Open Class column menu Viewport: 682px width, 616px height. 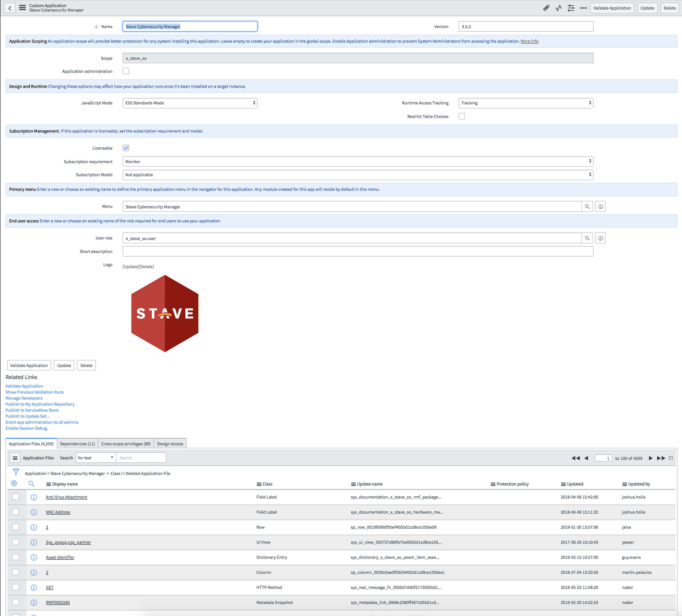tap(259, 484)
